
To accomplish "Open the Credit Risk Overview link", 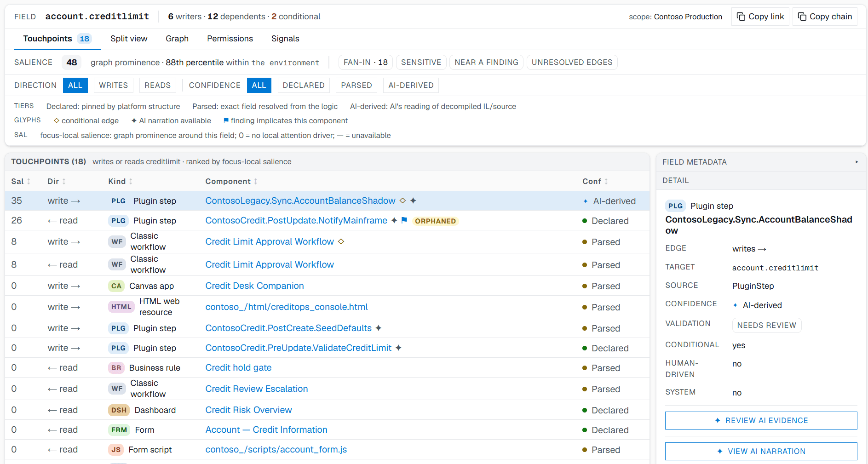I will [248, 410].
